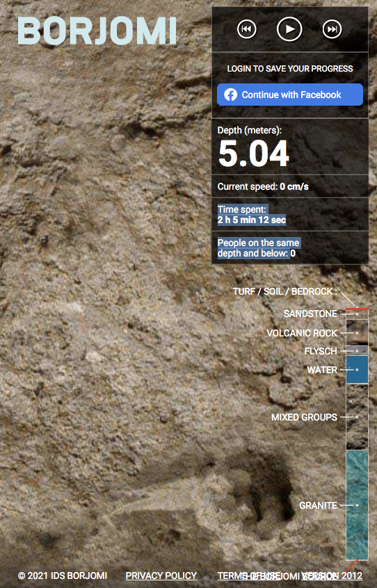Click the fast-forward playback icon
377x588 pixels.
coord(332,29)
